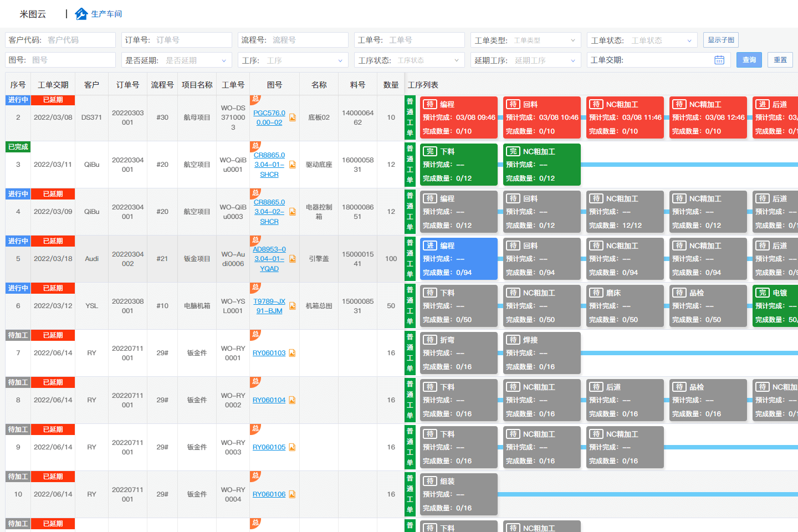Click the file icon beside AD8953-0 drawing

tap(292, 259)
